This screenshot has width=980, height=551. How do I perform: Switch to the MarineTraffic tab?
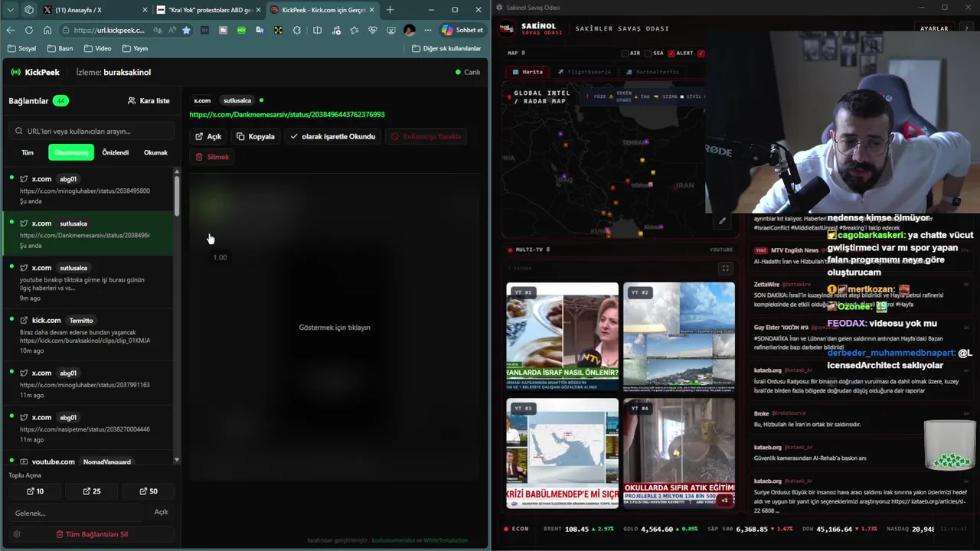(x=652, y=72)
